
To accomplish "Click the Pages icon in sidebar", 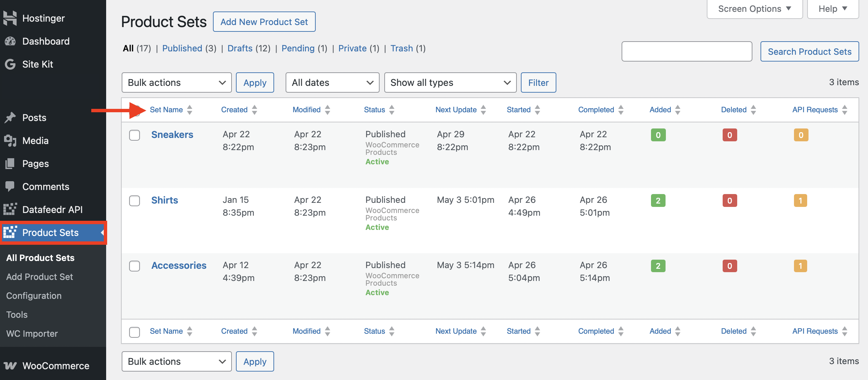I will point(10,164).
